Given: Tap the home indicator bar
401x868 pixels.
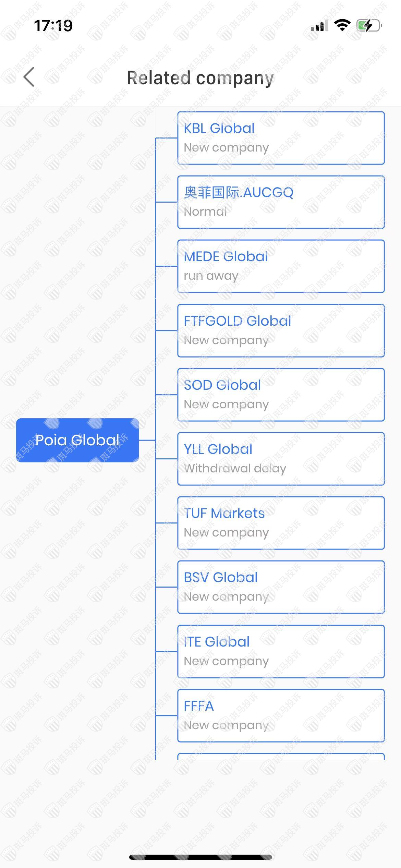Looking at the screenshot, I should [200, 857].
